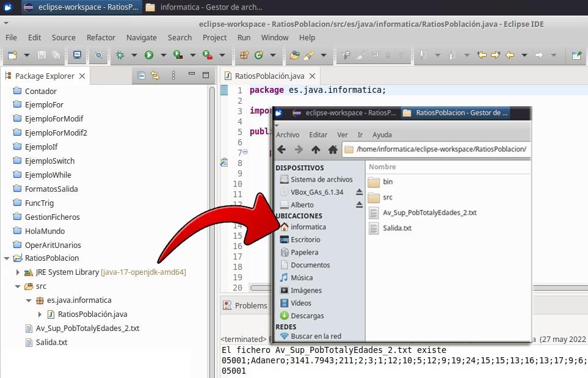Open the Ayuda menu in file manager
Image resolution: width=588 pixels, height=378 pixels.
coord(382,134)
